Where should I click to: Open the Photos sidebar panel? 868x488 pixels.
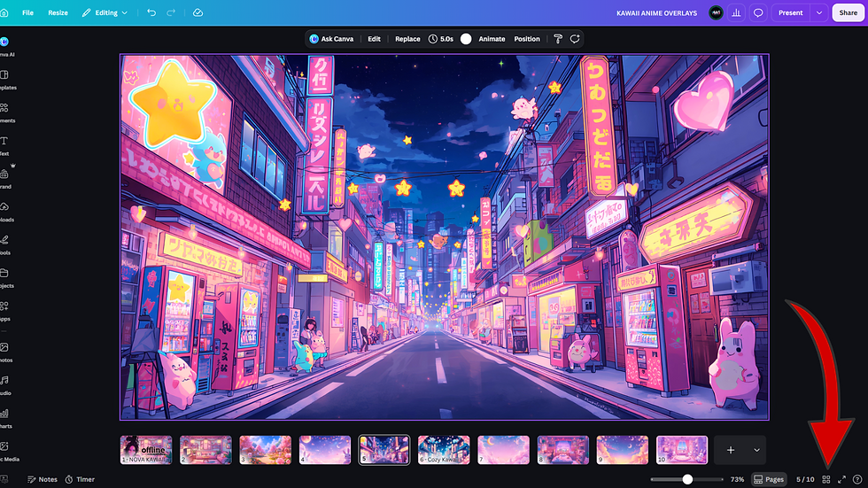5,352
